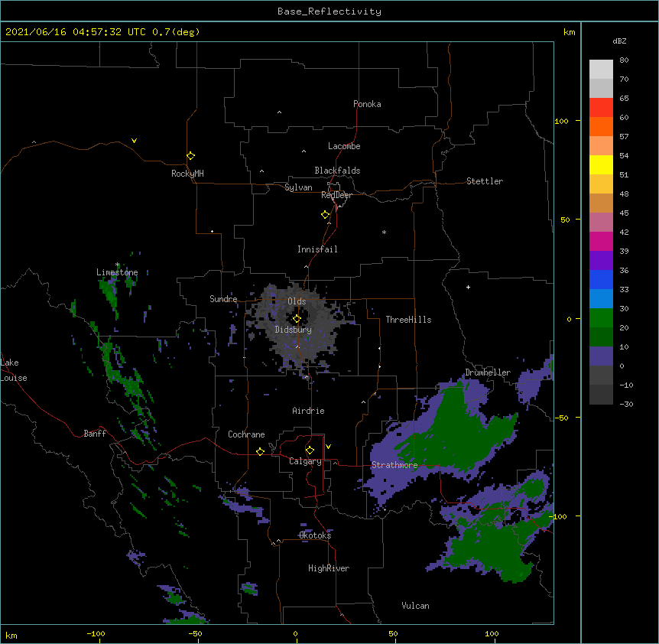The width and height of the screenshot is (659, 644).
Task: Click the -50 tick on the right vertical axis
Action: click(561, 418)
